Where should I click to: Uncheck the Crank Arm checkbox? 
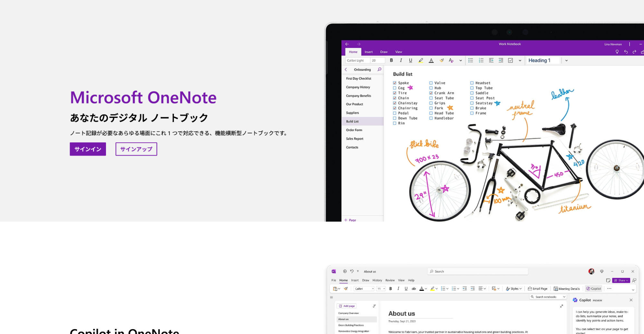(431, 93)
